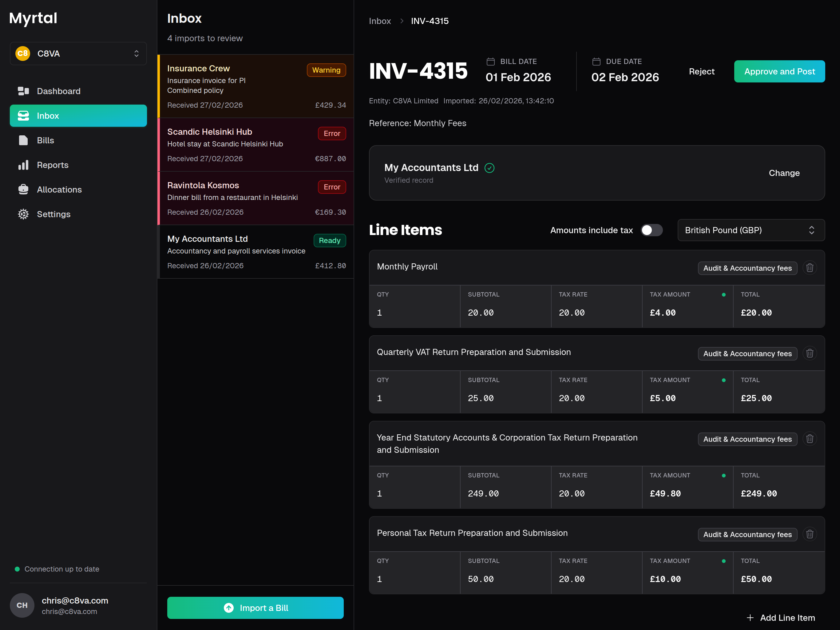Open the C8VA entity switcher
840x630 pixels.
tap(78, 53)
